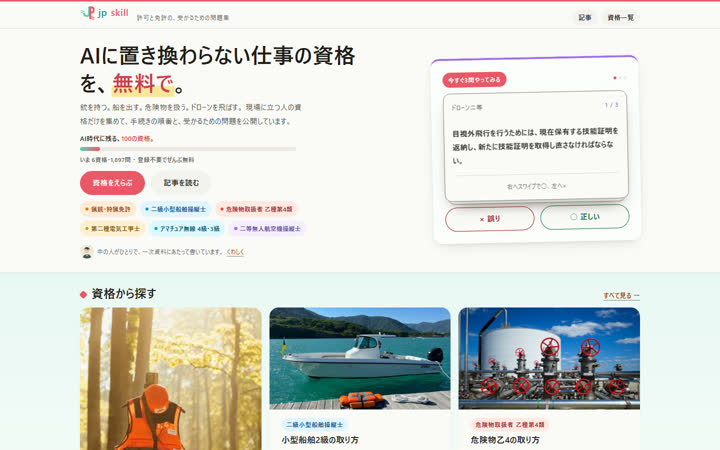Image resolution: width=720 pixels, height=450 pixels.
Task: Select the 第二種電気工事士 tag
Action: coord(112,228)
